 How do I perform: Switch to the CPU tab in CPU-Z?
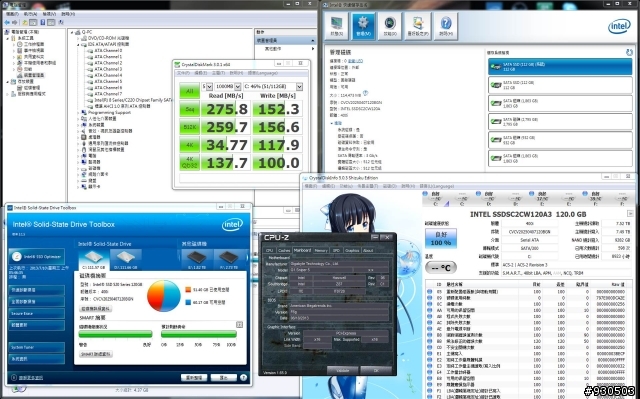[269, 250]
